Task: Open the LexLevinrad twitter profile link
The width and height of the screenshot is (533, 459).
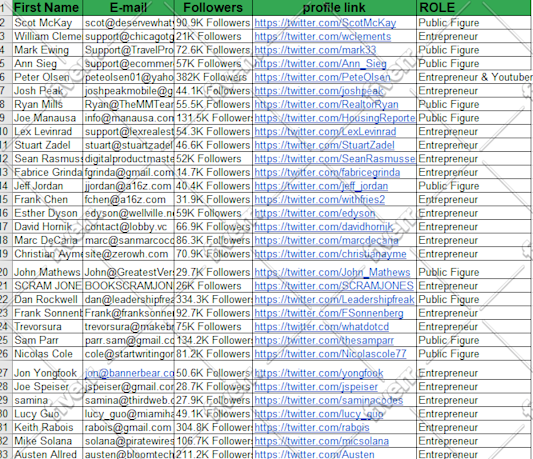Action: (325, 132)
